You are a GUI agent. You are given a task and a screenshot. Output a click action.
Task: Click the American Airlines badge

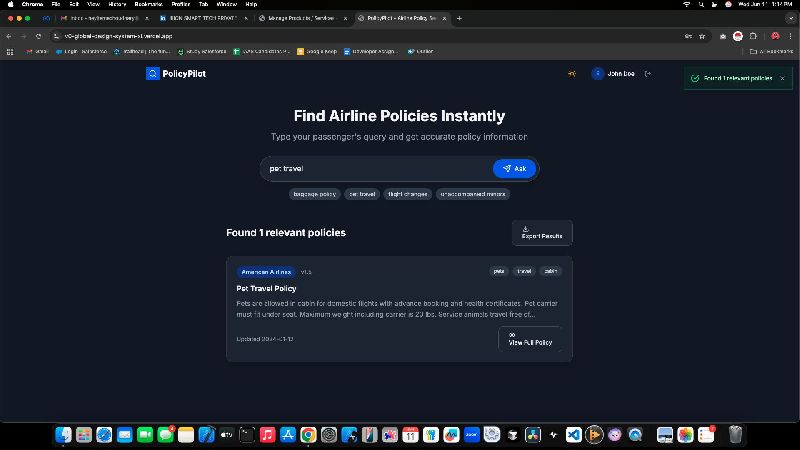coord(266,271)
